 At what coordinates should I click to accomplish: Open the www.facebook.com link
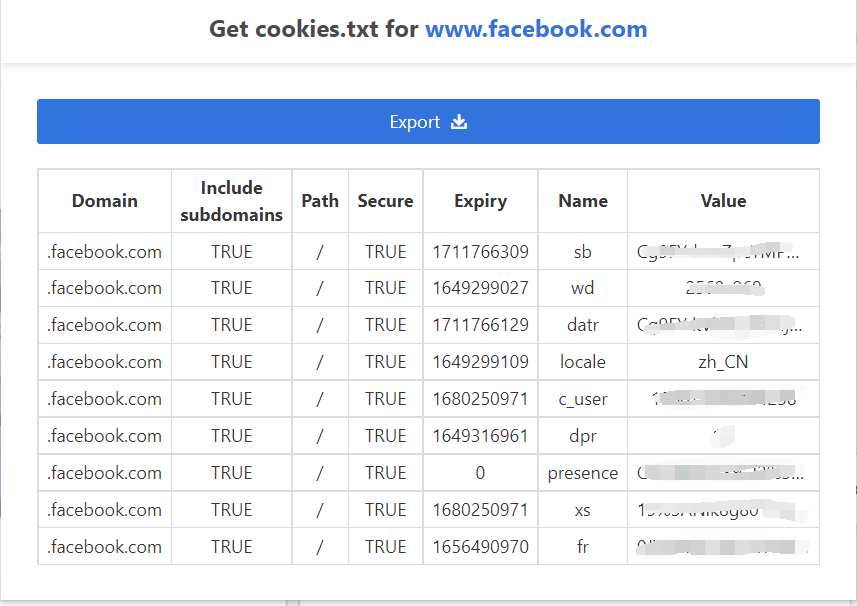[x=536, y=29]
